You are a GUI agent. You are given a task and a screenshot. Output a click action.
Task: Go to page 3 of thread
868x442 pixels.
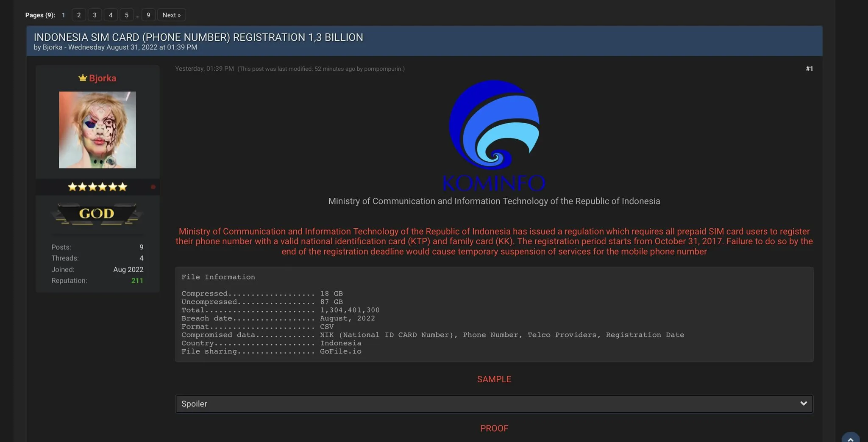point(95,15)
